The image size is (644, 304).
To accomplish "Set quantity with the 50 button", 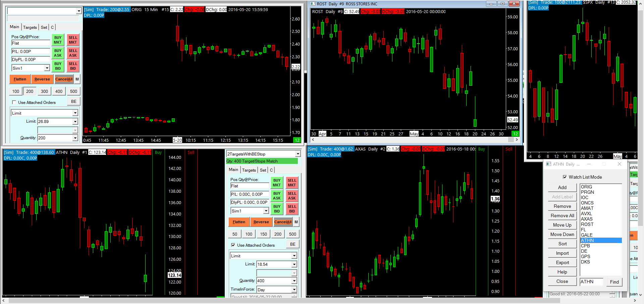I will click(235, 234).
